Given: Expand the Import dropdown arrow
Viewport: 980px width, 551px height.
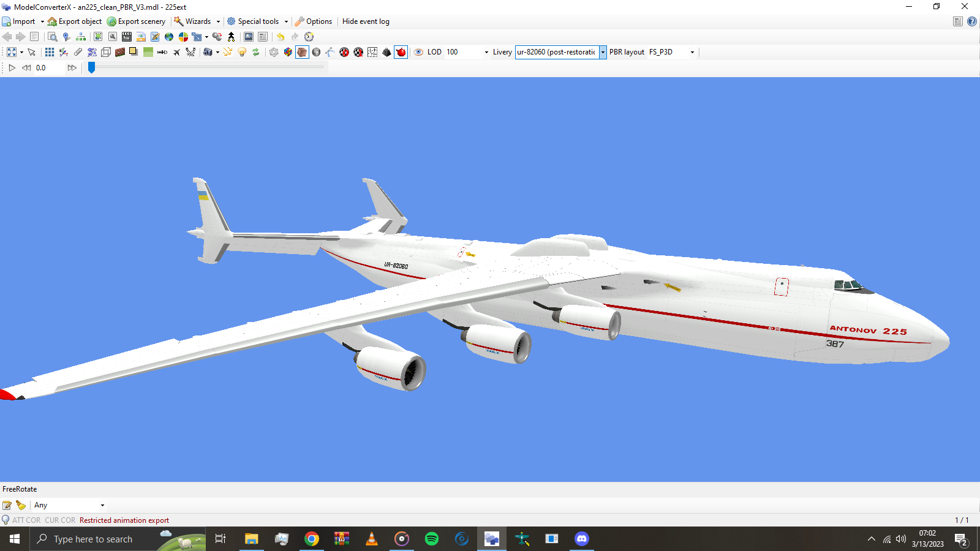Looking at the screenshot, I should tap(42, 21).
